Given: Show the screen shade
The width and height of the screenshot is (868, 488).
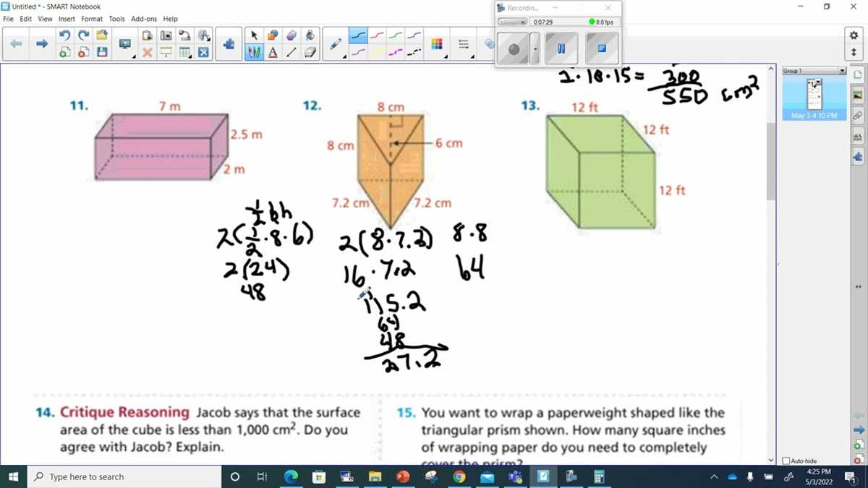Looking at the screenshot, I should click(x=166, y=52).
